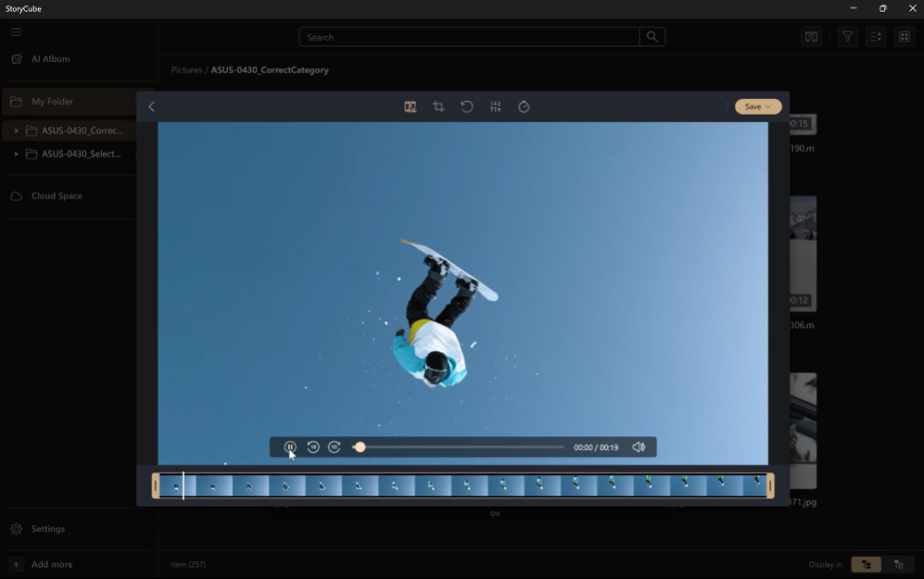Open the crop tool

click(438, 107)
